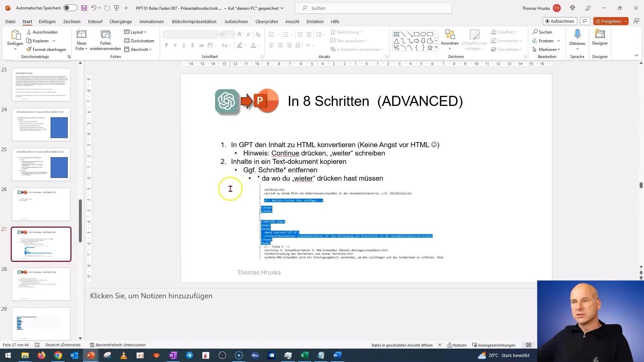This screenshot has width=644, height=362.
Task: Expand the shapes gallery
Action: 436,48
